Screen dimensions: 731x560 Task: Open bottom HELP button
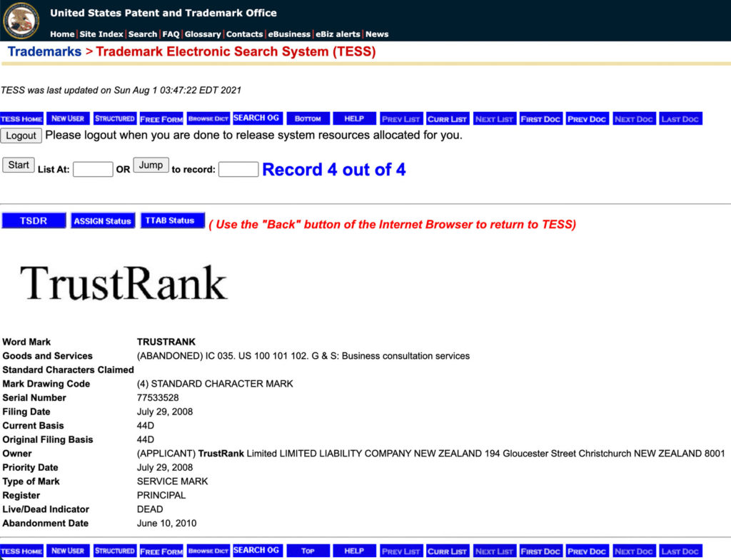(354, 551)
